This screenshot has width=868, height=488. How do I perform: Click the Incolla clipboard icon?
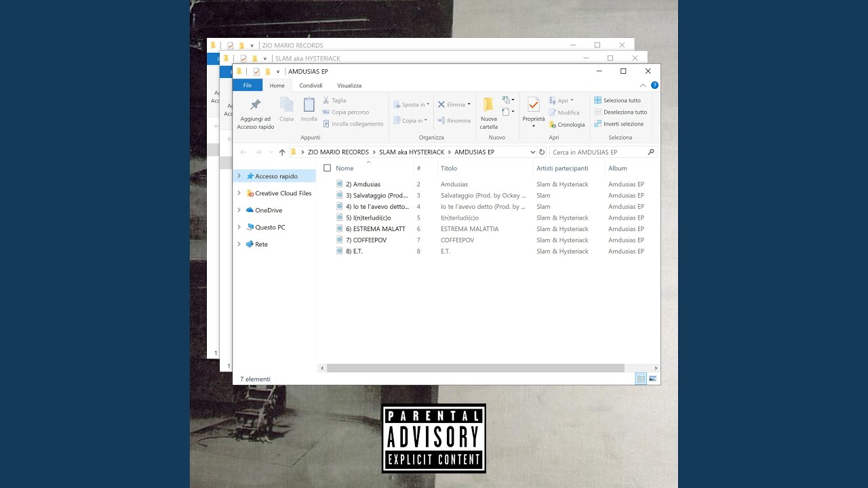tap(309, 104)
